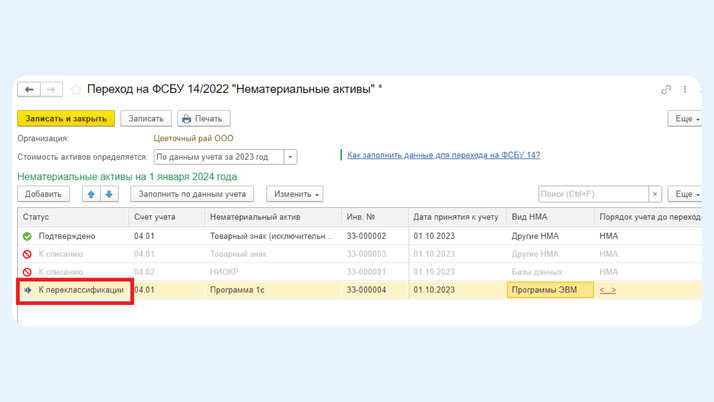Click the Печать button
714x402 pixels.
[x=204, y=118]
